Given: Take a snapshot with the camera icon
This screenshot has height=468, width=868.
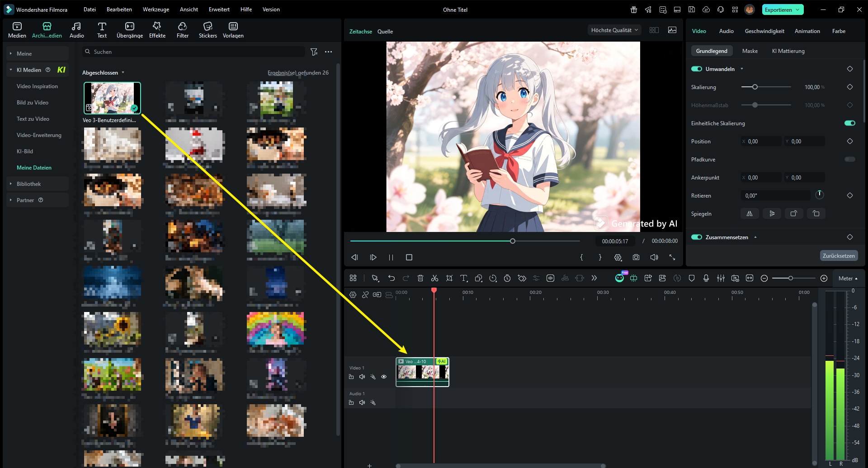Looking at the screenshot, I should (x=636, y=257).
